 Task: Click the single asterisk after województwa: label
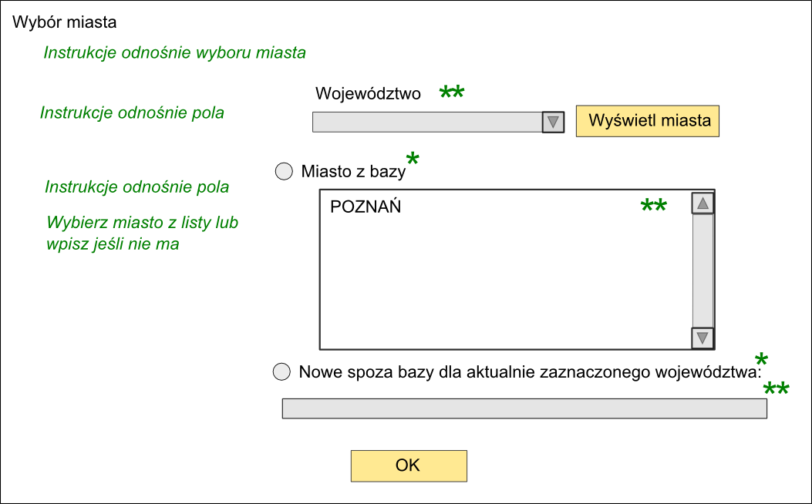761,359
